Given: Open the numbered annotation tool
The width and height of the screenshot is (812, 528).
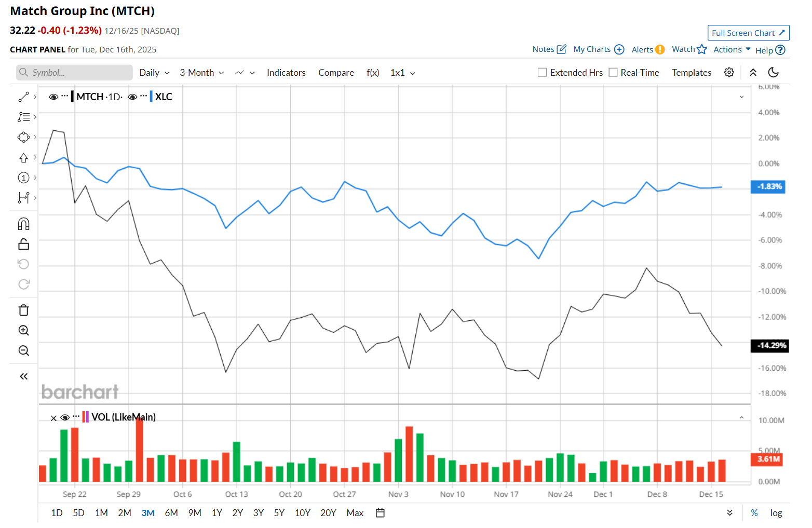Looking at the screenshot, I should 24,178.
